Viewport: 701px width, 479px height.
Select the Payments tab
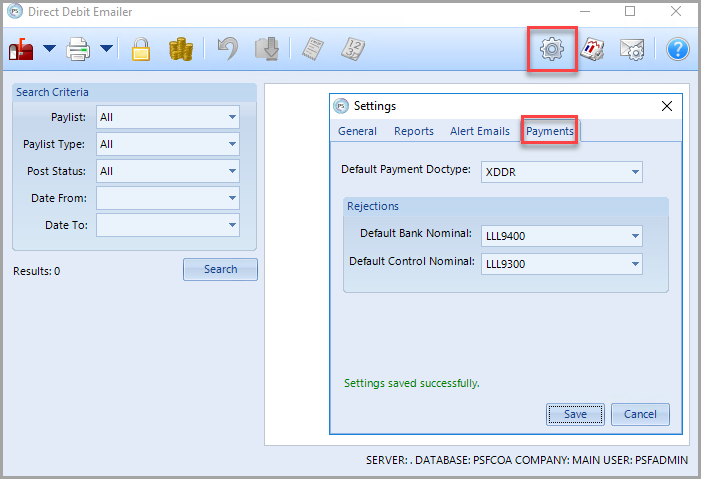549,131
